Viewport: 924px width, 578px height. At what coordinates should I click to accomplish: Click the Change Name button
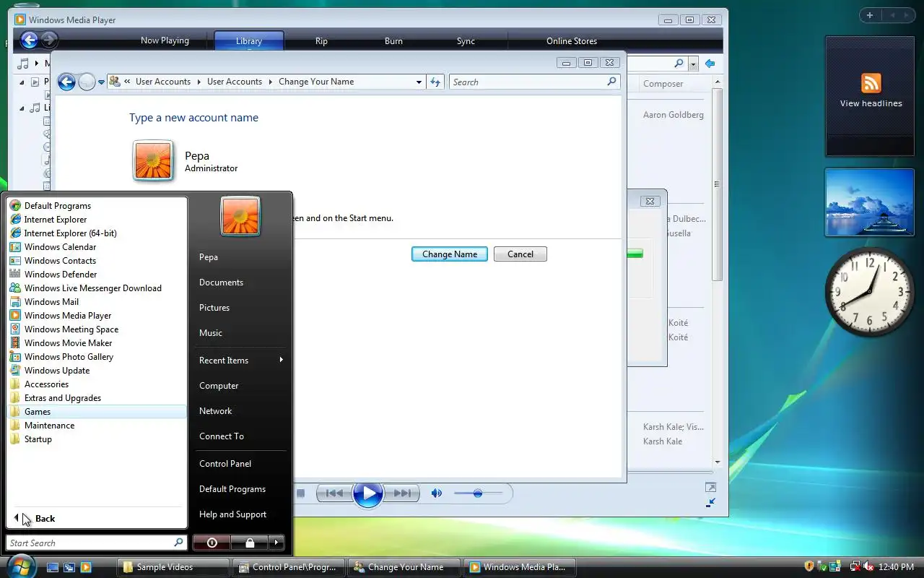(x=450, y=254)
